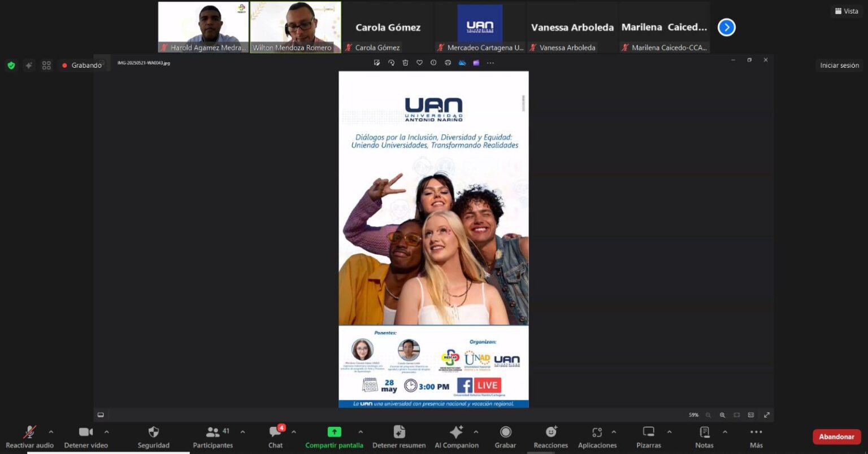
Task: Expand the Participantes options arrow
Action: 242,432
